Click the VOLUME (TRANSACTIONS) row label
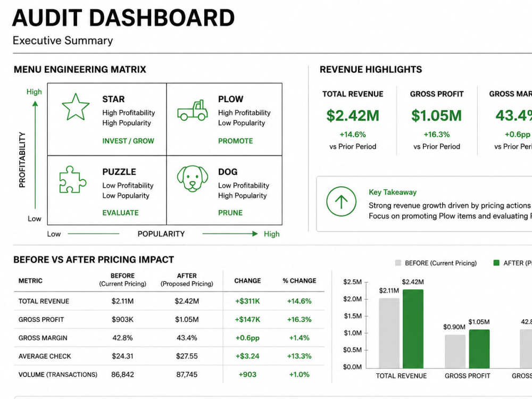 (x=57, y=375)
